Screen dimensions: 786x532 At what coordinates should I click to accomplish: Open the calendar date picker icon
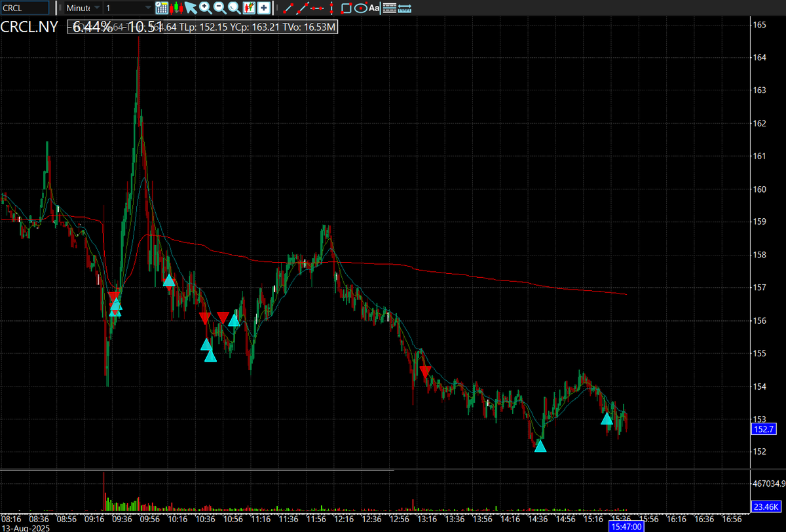[x=162, y=8]
